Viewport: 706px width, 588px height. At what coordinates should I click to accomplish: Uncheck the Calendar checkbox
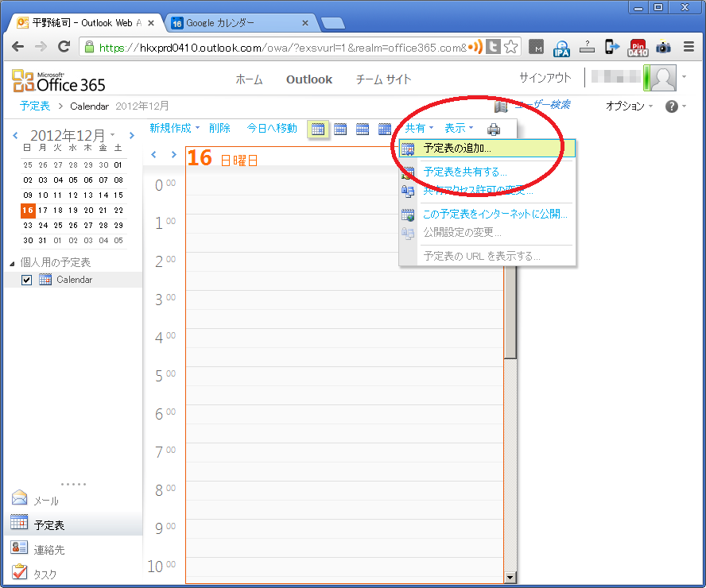tap(27, 280)
